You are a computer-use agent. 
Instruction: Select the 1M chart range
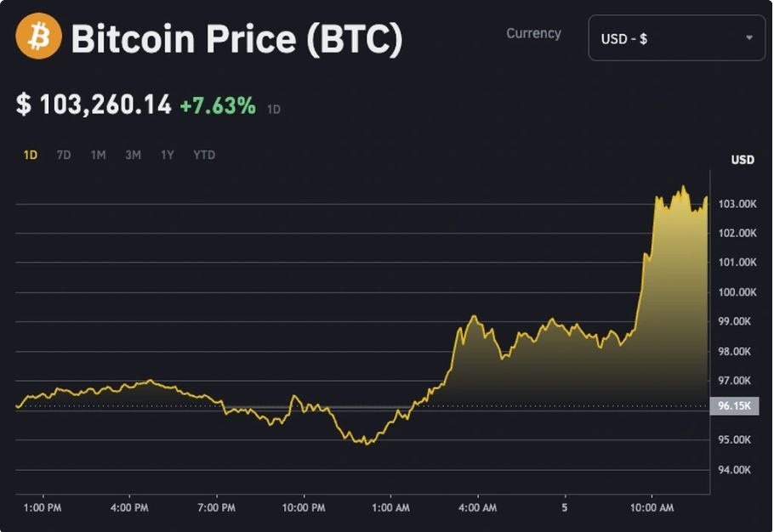99,155
